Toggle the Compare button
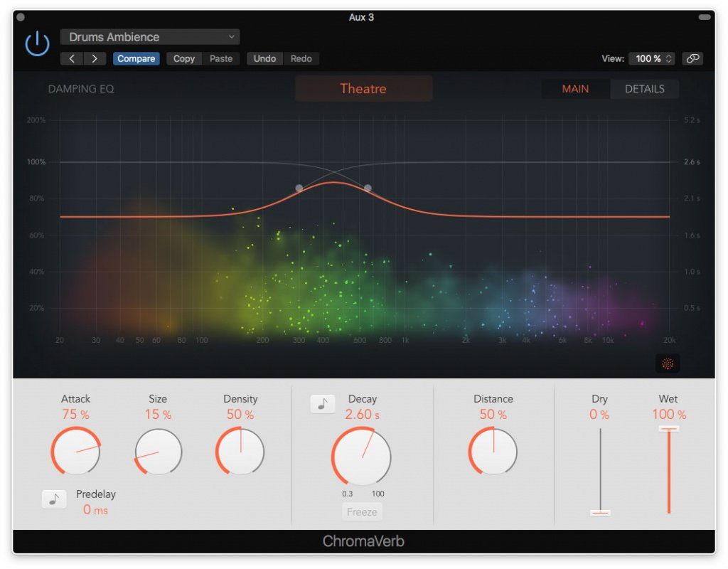The image size is (728, 569). 136,58
